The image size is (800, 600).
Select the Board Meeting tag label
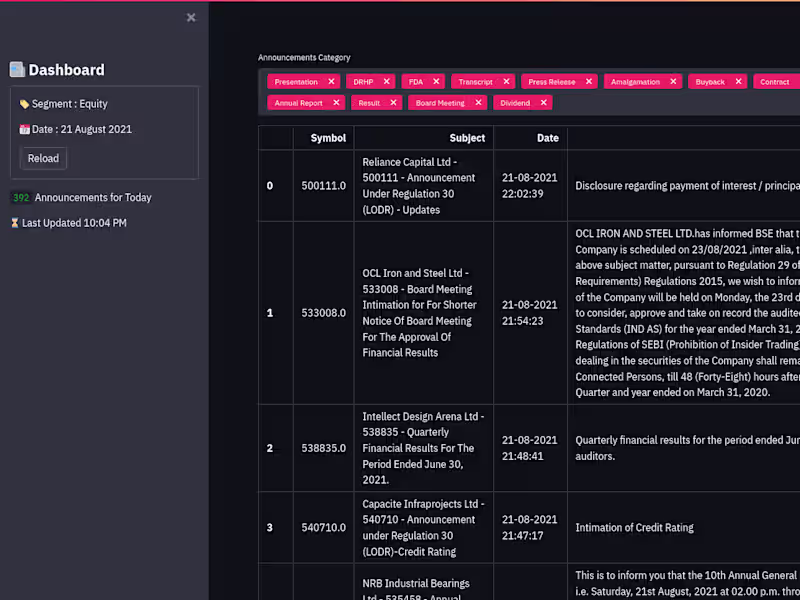tap(440, 103)
